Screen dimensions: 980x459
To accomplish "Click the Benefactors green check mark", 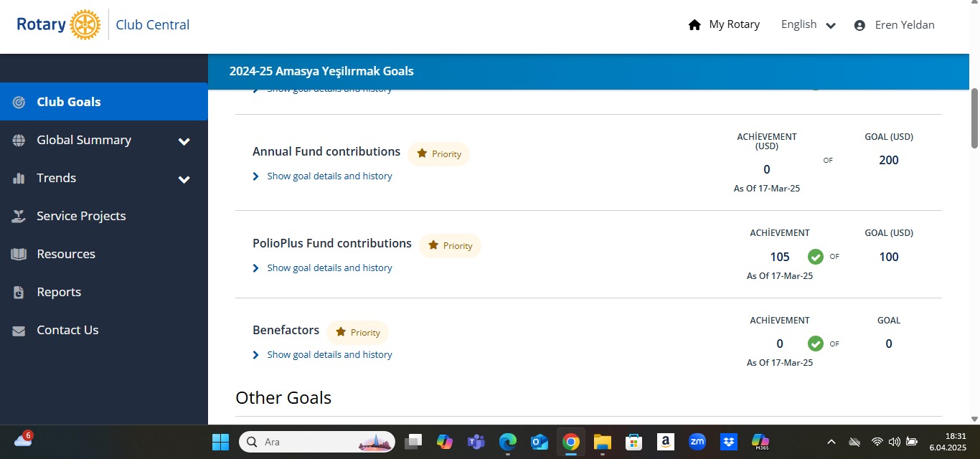I will coord(815,344).
